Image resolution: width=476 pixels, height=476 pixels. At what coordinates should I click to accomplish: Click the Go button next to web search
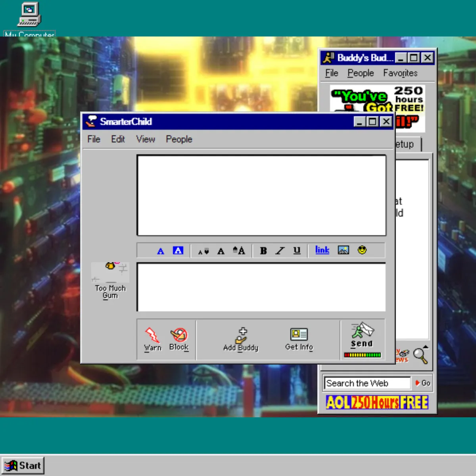click(x=422, y=383)
